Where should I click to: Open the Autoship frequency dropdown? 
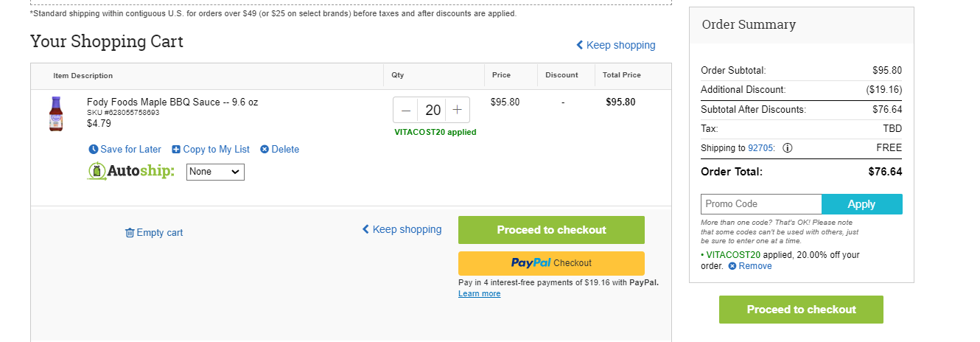[215, 172]
